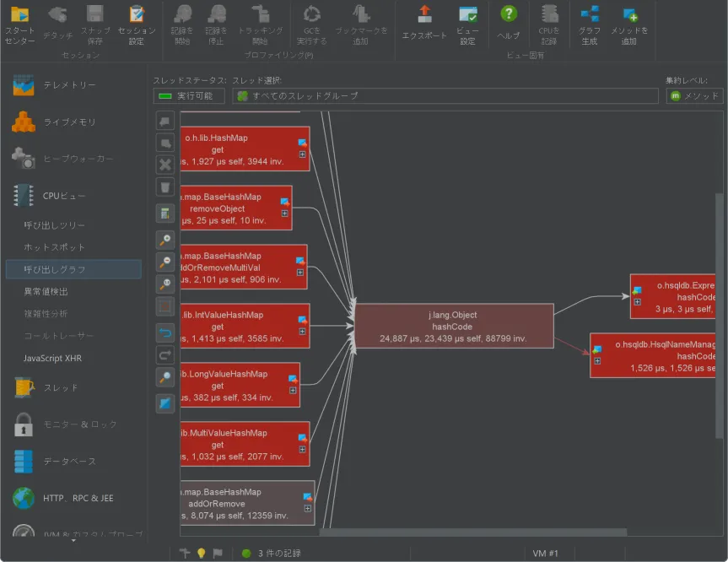Open aggregation level dropdown メソッド
728x562 pixels.
694,96
